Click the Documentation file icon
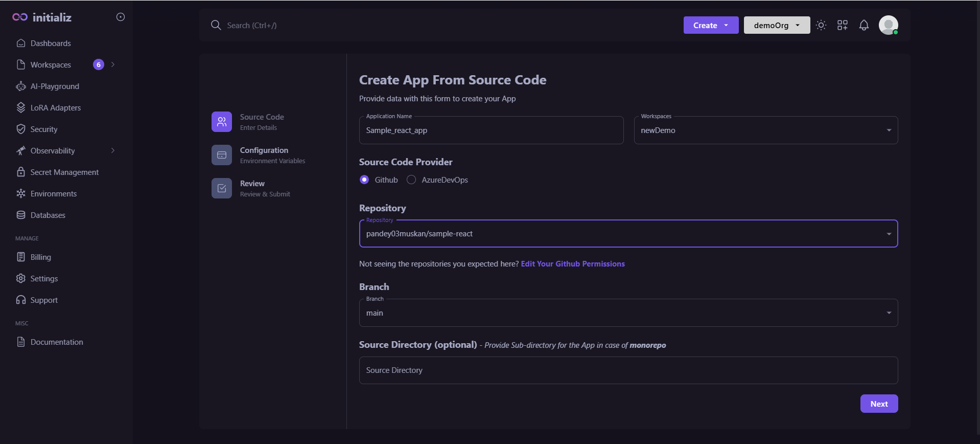The width and height of the screenshot is (980, 444). coord(21,342)
